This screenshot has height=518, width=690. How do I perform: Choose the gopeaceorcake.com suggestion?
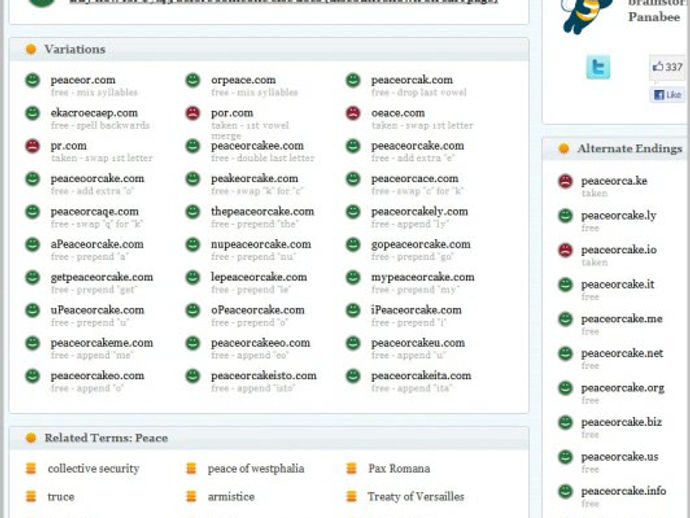point(421,245)
